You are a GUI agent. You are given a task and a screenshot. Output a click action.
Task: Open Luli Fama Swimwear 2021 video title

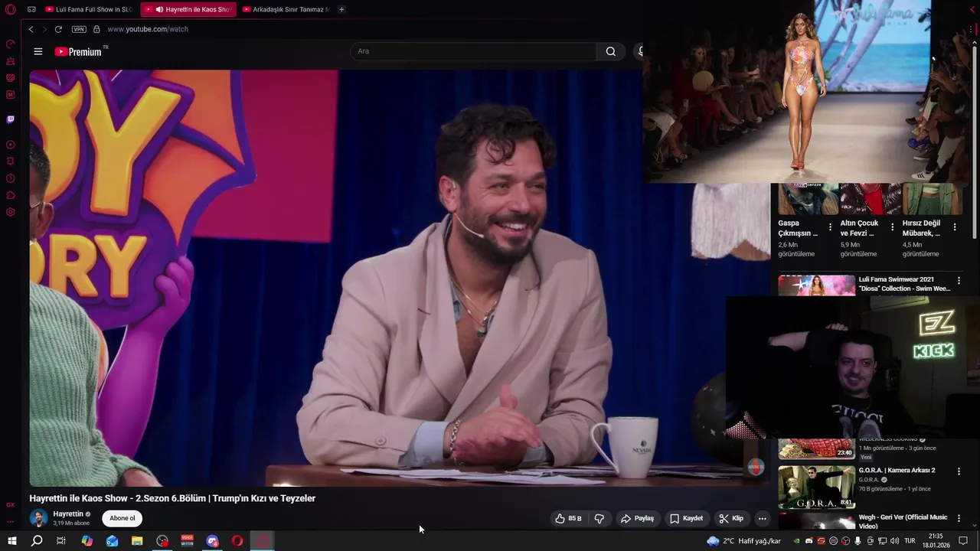(x=904, y=284)
